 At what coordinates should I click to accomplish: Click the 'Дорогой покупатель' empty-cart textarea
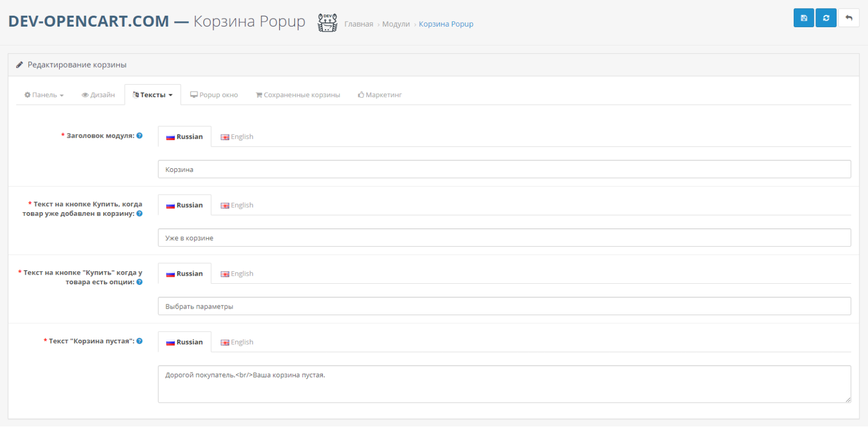click(504, 384)
